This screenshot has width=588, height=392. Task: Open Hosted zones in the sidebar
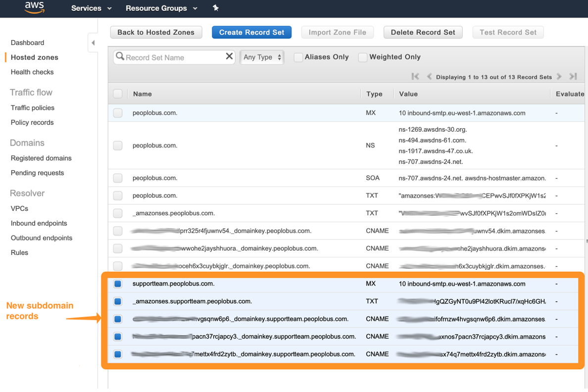click(x=35, y=57)
